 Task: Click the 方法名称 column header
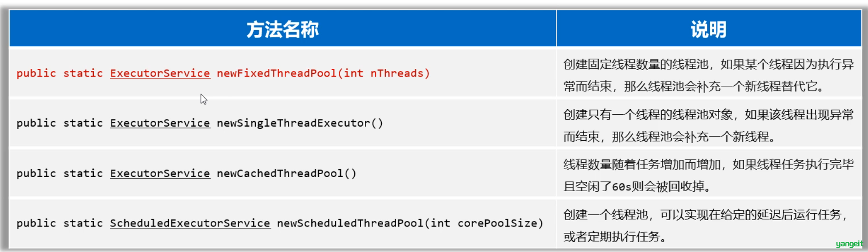pyautogui.click(x=283, y=29)
